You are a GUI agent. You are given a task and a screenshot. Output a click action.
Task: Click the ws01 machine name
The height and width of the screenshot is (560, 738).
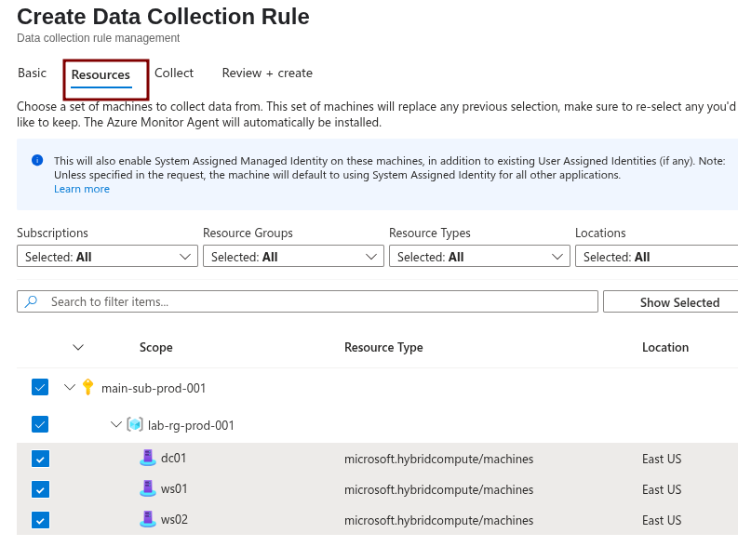[174, 489]
